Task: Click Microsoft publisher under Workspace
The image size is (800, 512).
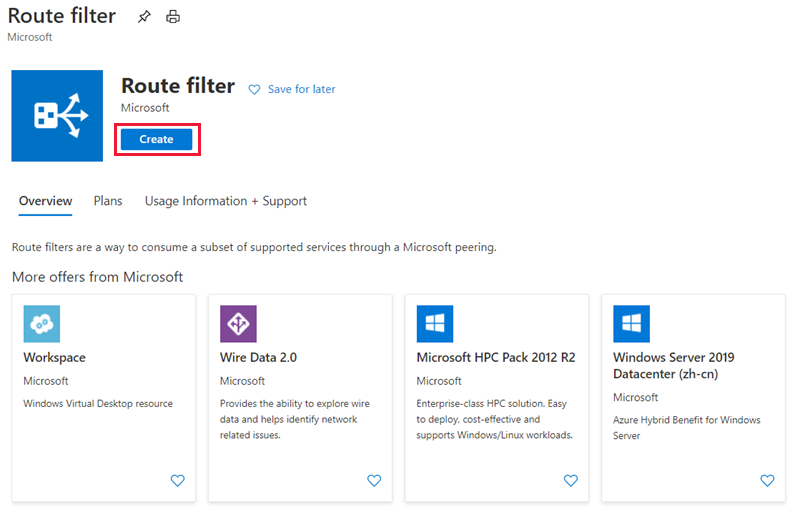Action: [x=46, y=381]
